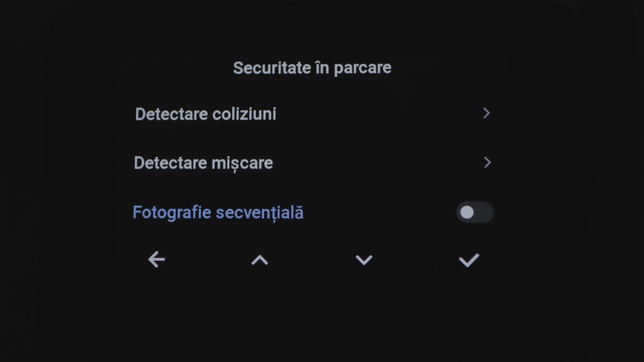Expand Detectare mișcare using its right chevron
The height and width of the screenshot is (362, 644).
(487, 162)
